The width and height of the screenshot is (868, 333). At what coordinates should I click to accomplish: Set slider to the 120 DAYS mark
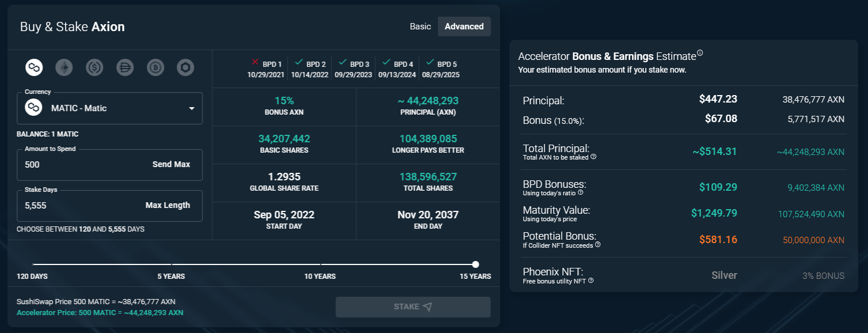click(x=33, y=264)
